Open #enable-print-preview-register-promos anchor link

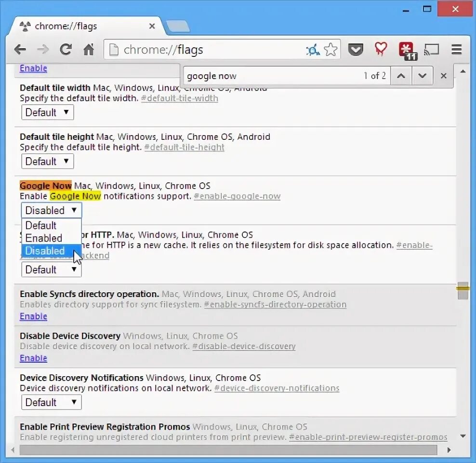[x=368, y=437]
